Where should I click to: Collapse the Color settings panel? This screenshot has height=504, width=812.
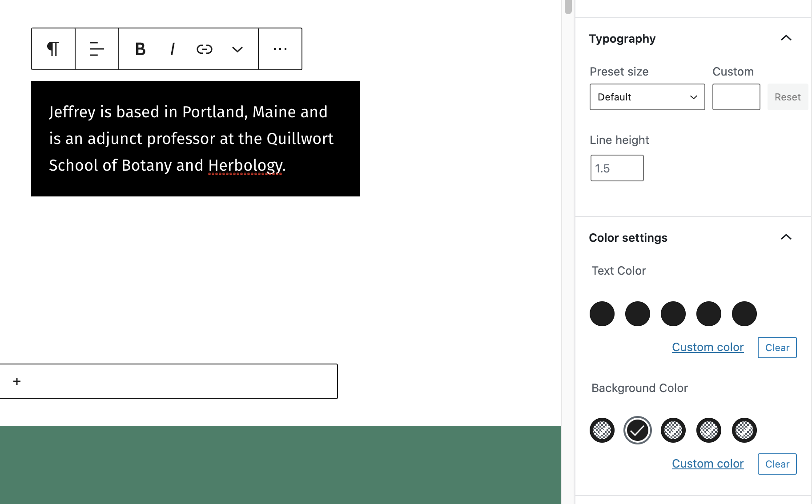coord(787,237)
